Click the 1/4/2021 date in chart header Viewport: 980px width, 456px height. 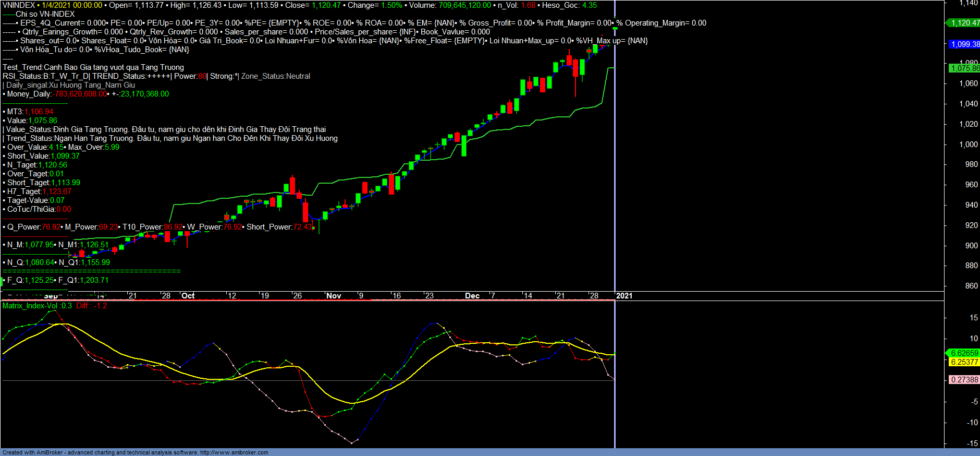tap(56, 5)
